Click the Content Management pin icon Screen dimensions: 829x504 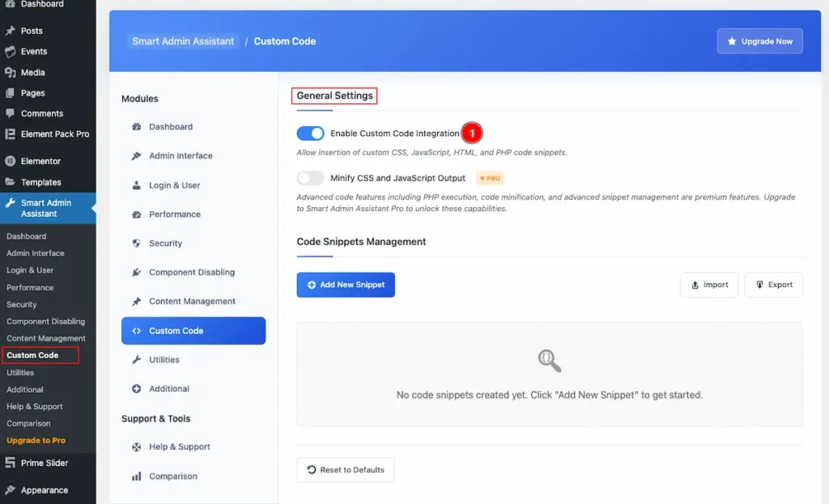(x=136, y=302)
